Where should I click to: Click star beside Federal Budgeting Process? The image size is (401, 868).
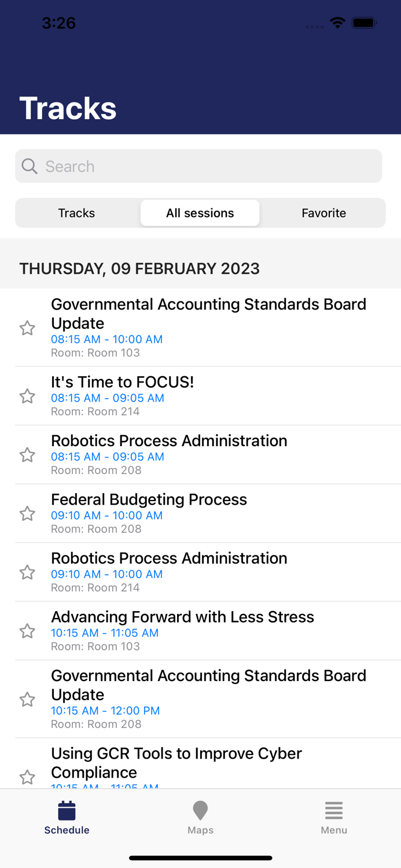pos(27,513)
